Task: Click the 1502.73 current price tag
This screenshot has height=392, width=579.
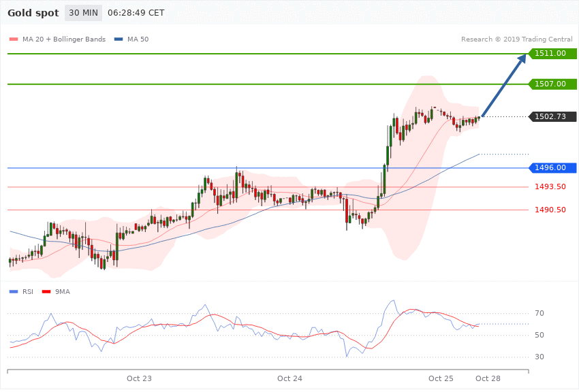Action: tap(552, 116)
